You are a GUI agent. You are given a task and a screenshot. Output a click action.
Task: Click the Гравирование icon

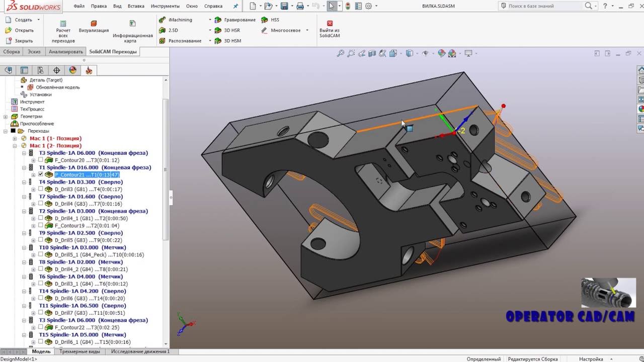(218, 20)
